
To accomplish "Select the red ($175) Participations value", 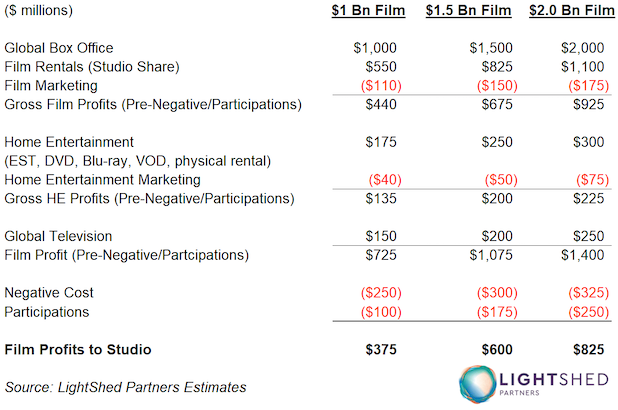I will tap(483, 312).
